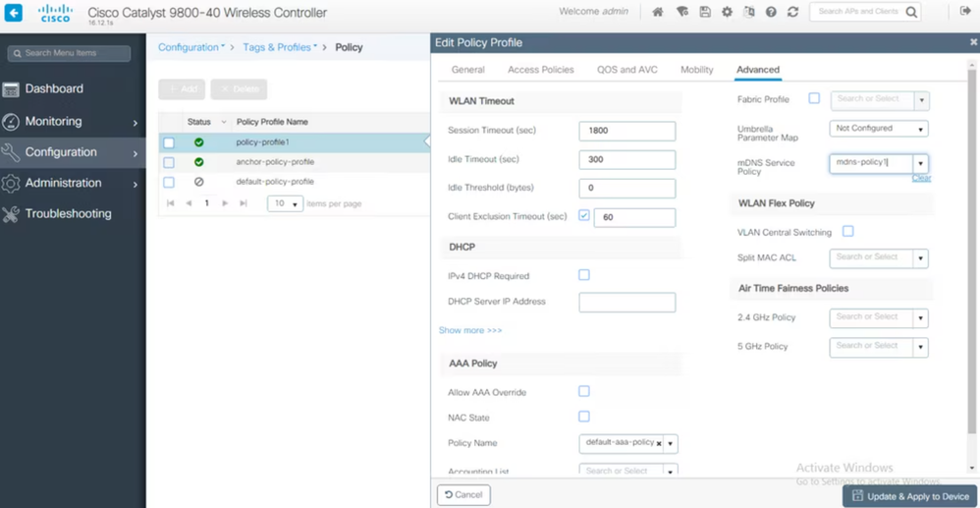This screenshot has width=980, height=508.
Task: Switch to the General tab
Action: pyautogui.click(x=468, y=70)
